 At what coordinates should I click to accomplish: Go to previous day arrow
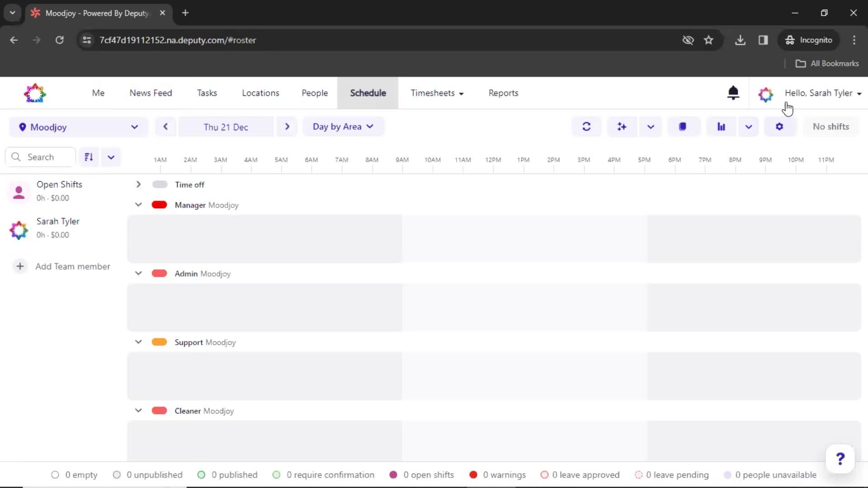(165, 127)
